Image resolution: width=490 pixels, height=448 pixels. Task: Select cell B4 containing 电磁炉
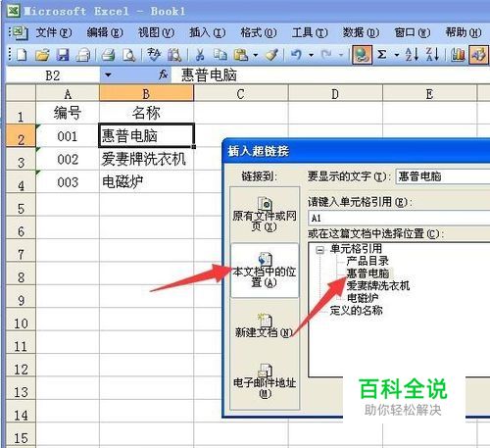point(146,181)
